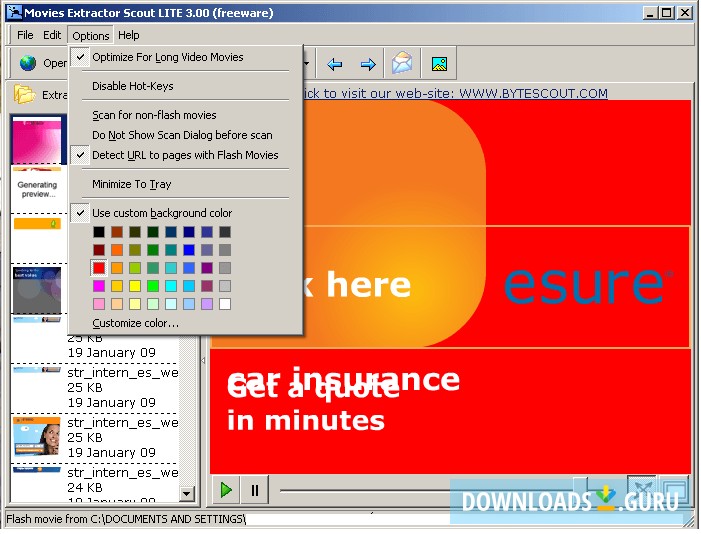Click the panel splitter collapse arrow
The height and width of the screenshot is (534, 701).
(203, 360)
